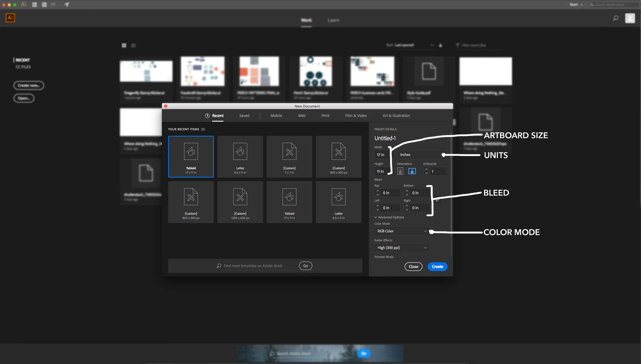Viewport: 641px width, 364px height.
Task: Open Raster Effects High (300 ppi) dropdown
Action: click(x=402, y=248)
